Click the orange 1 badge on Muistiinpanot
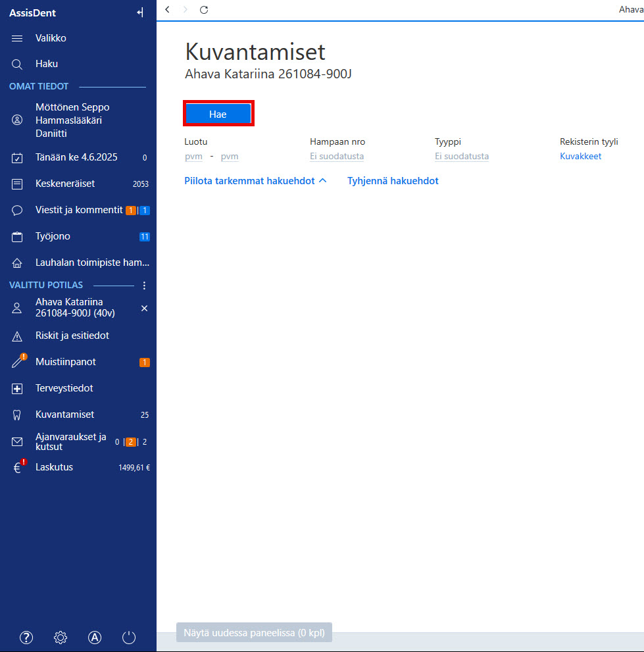This screenshot has height=652, width=644. pos(144,363)
